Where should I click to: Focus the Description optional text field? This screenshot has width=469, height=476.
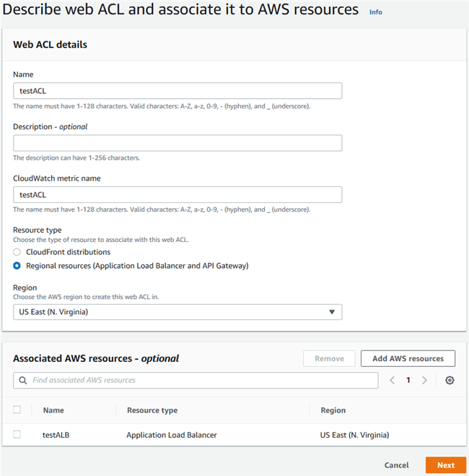pyautogui.click(x=177, y=143)
